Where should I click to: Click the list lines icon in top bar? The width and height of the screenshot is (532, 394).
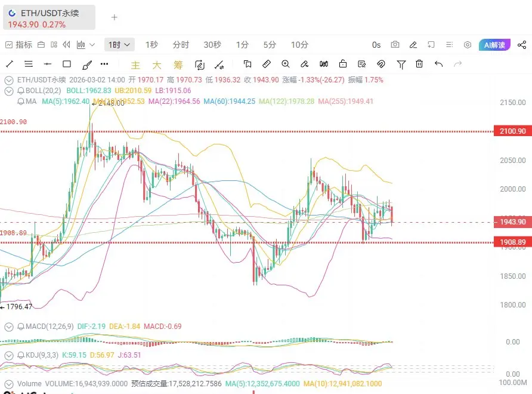point(449,45)
